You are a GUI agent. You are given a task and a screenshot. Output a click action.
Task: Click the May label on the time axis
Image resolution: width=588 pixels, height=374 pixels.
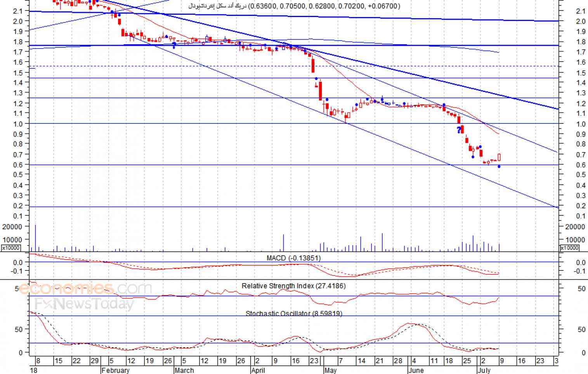coord(330,370)
